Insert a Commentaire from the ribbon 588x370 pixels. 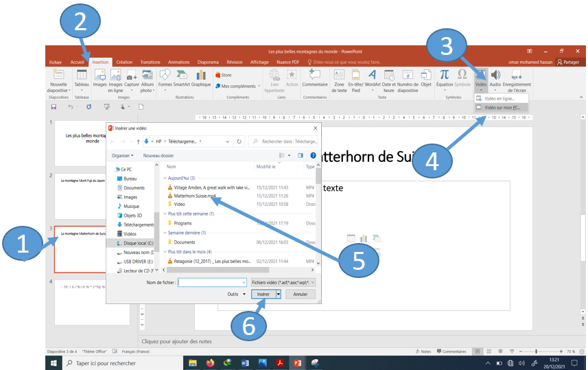click(315, 77)
